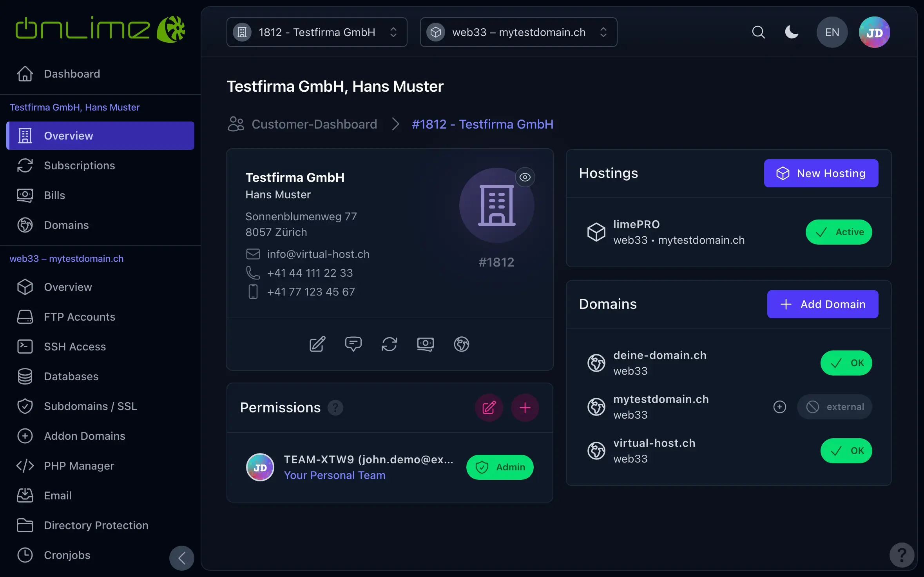Open FTP Accounts section

[x=100, y=317]
